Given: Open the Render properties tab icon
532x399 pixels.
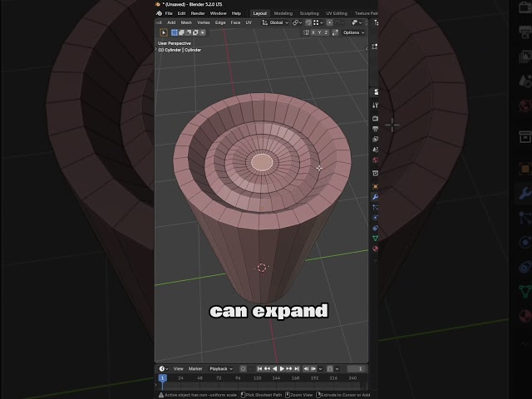Looking at the screenshot, I should [375, 118].
